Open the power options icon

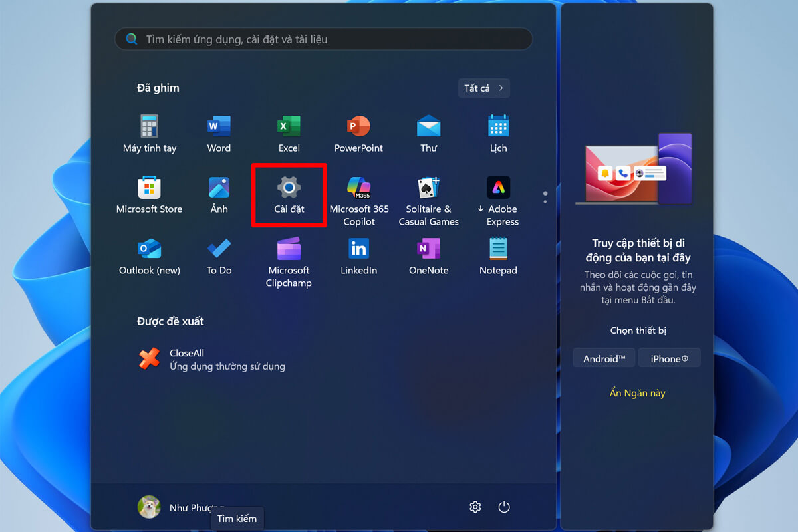coord(503,507)
